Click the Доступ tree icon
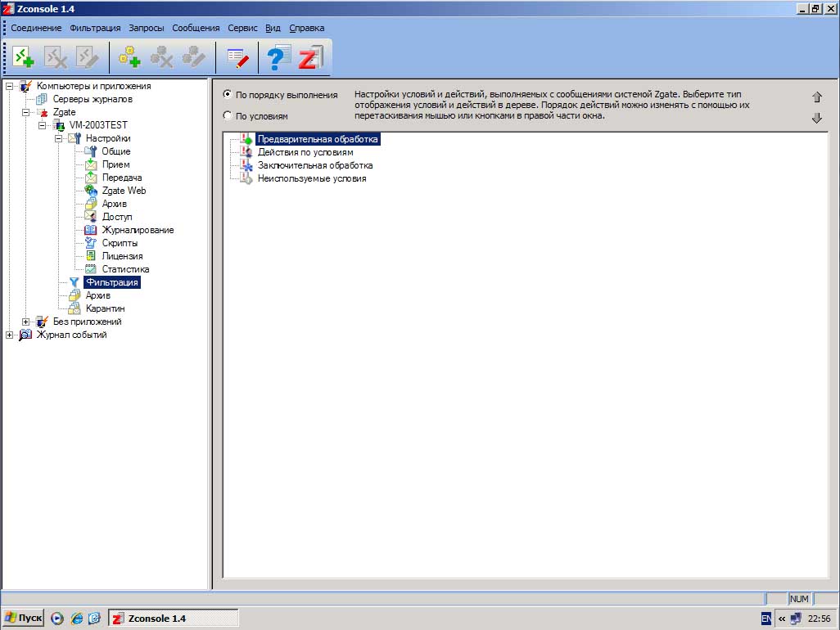Screen dimensions: 840x630 coord(91,217)
